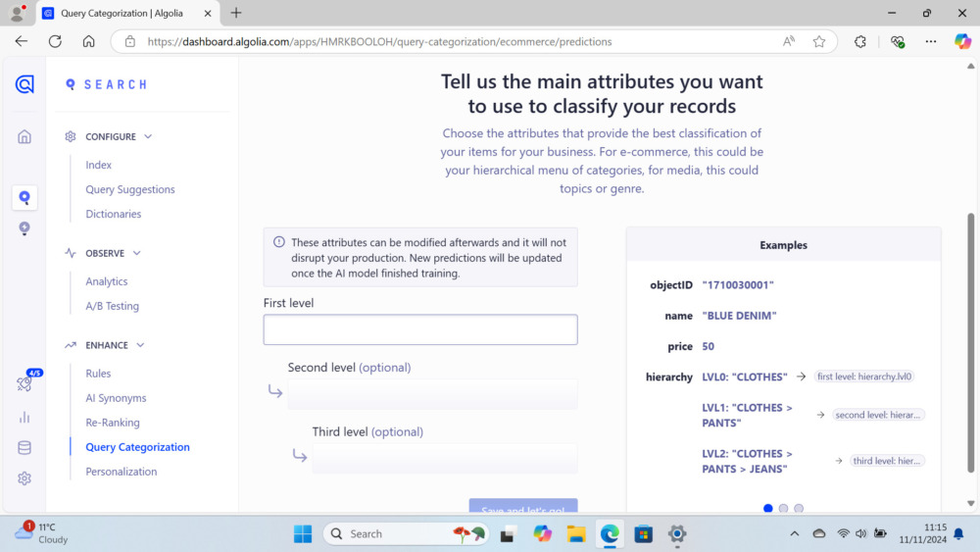Collapse the CONFIGURE section chevron
Screen dimensions: 980x552
coord(148,136)
